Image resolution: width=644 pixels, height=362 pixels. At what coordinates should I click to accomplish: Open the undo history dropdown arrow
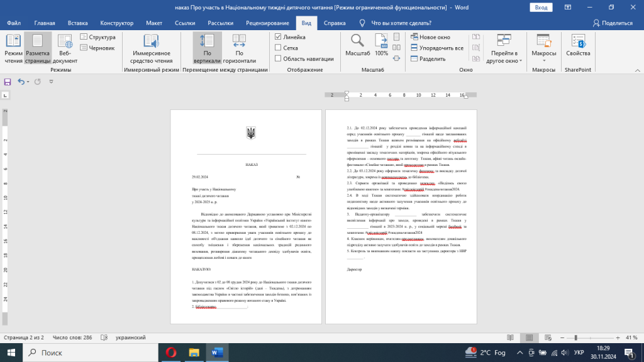click(x=28, y=82)
